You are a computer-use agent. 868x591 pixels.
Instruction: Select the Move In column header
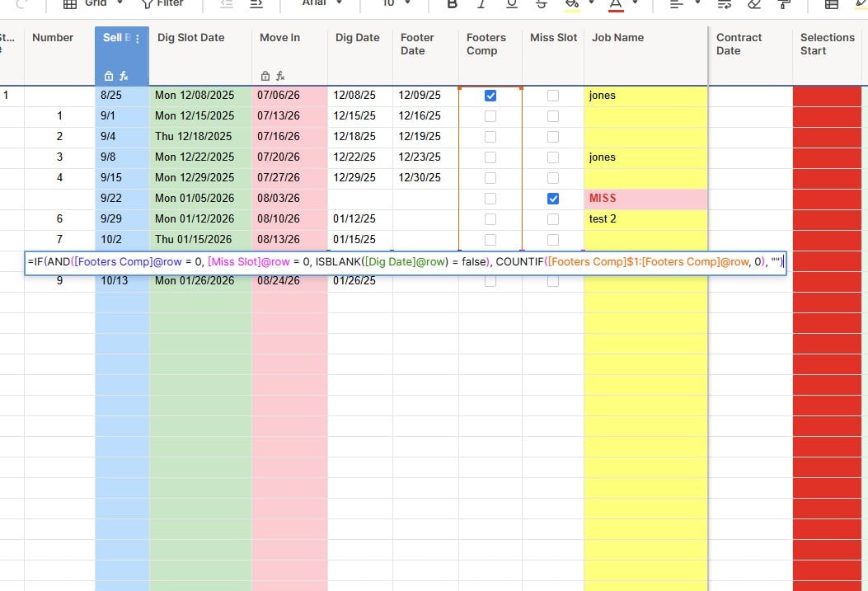[x=289, y=55]
